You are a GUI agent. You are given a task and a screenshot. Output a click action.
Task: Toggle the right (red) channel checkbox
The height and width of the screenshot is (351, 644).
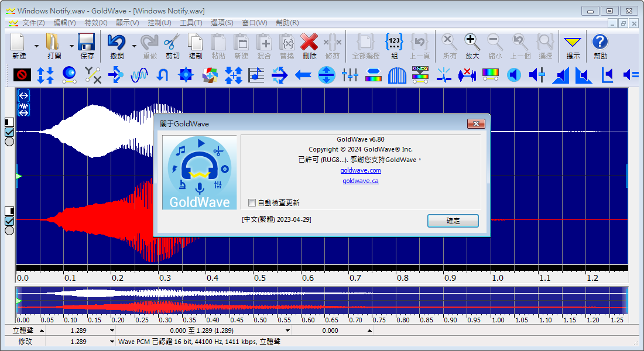[x=9, y=221]
